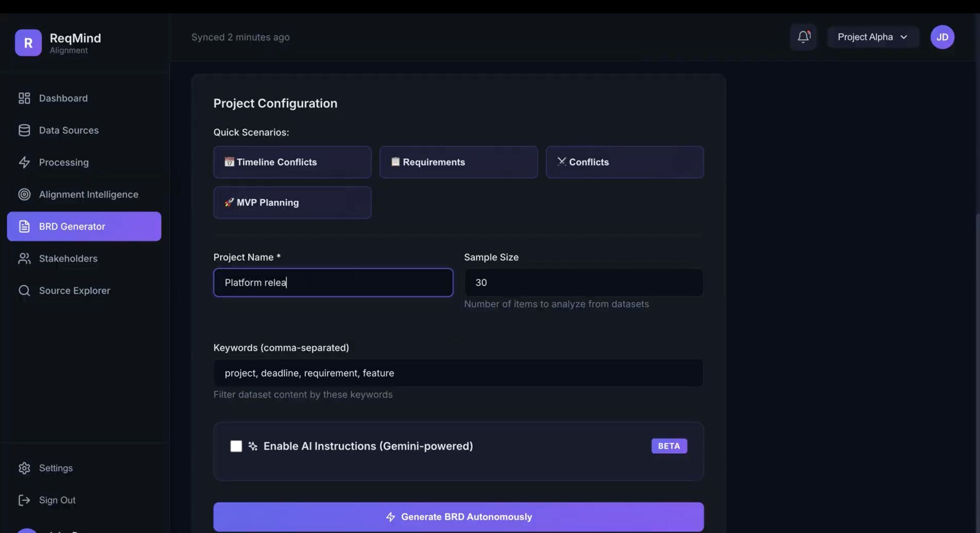Open the Processing section
The width and height of the screenshot is (980, 533).
84,162
